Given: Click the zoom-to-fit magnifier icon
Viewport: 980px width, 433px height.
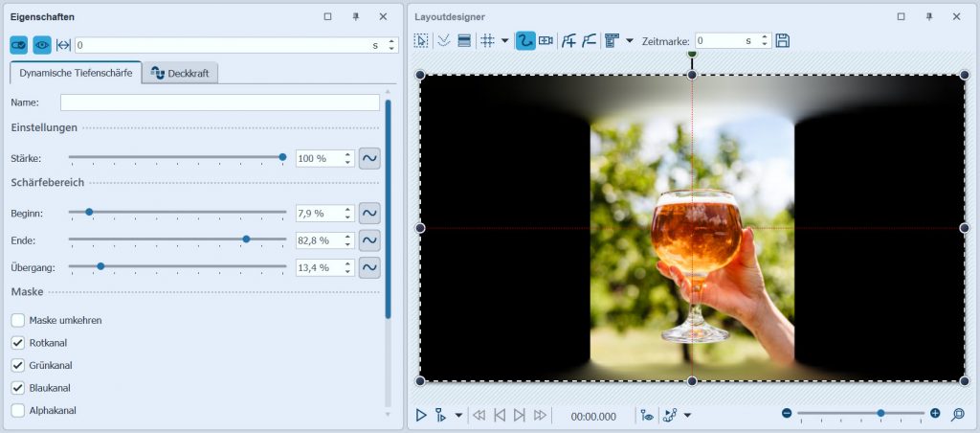Looking at the screenshot, I should (x=957, y=414).
